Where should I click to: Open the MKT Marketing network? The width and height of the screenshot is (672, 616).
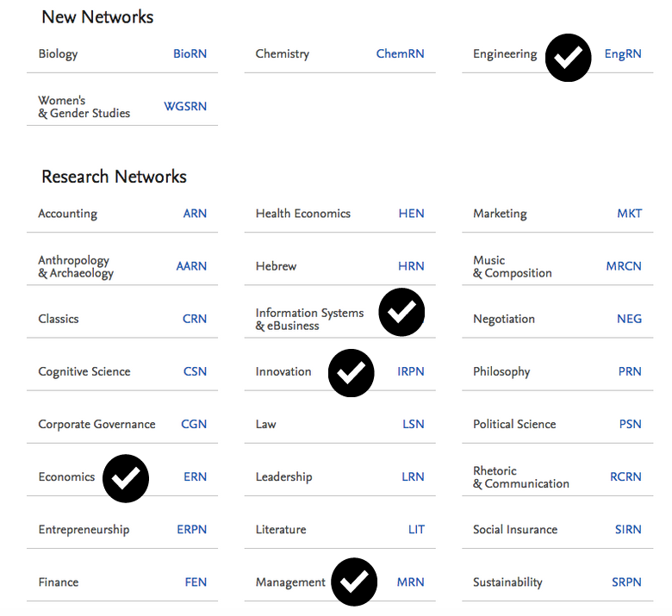pyautogui.click(x=629, y=214)
